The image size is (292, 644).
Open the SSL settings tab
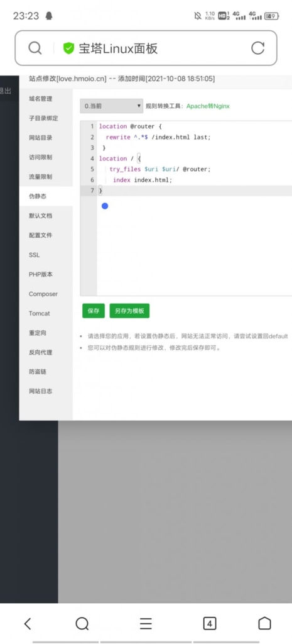click(35, 255)
